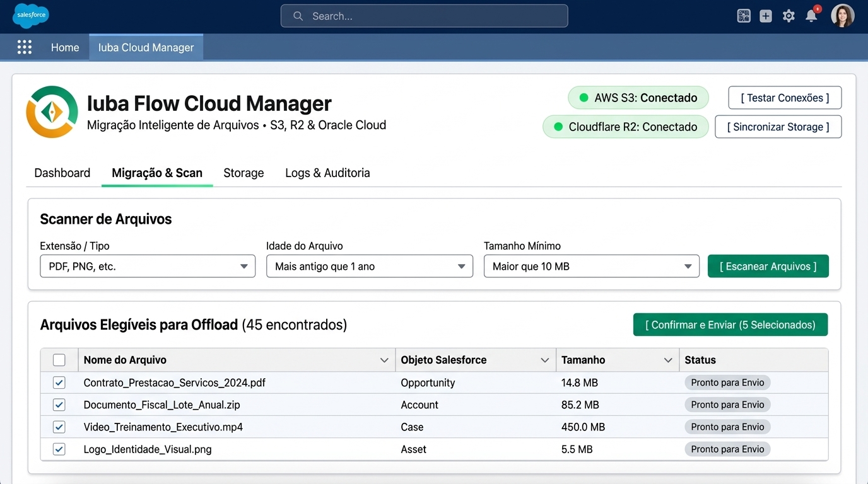Image resolution: width=868 pixels, height=484 pixels.
Task: Open the Tamanho Mínimo dropdown
Action: pyautogui.click(x=592, y=267)
